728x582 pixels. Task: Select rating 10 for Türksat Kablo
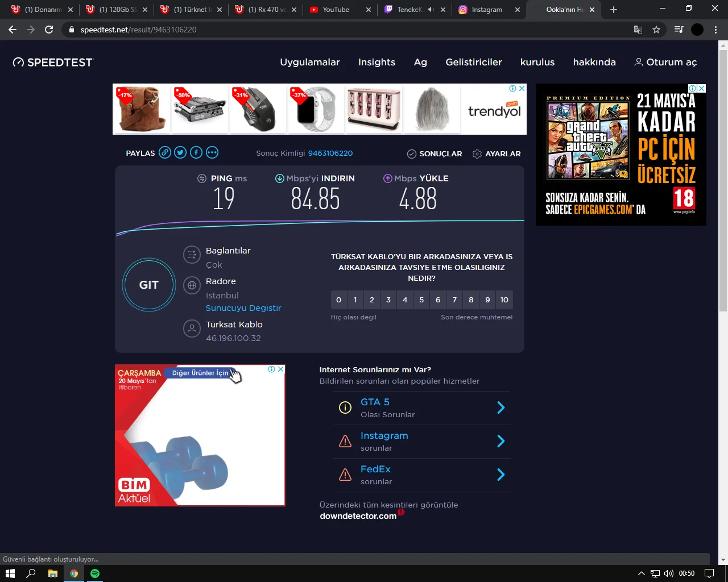(x=504, y=300)
